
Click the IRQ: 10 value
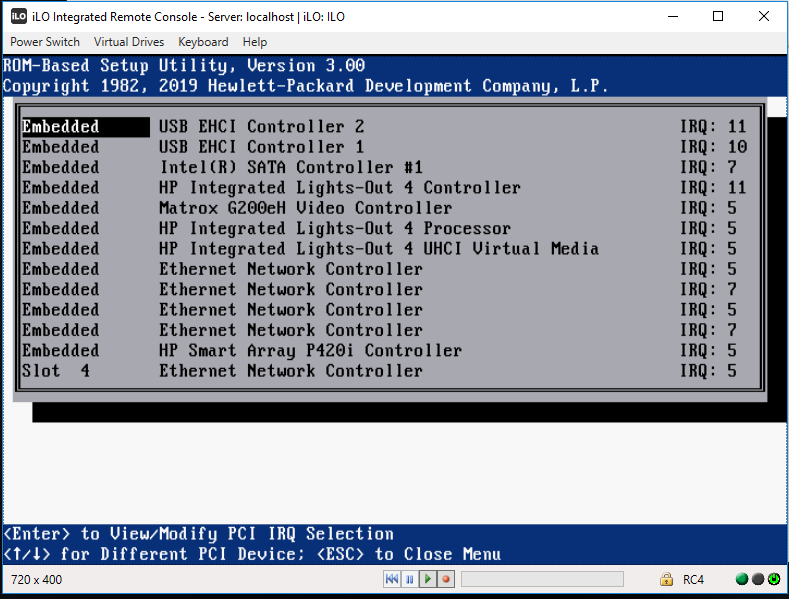(714, 147)
